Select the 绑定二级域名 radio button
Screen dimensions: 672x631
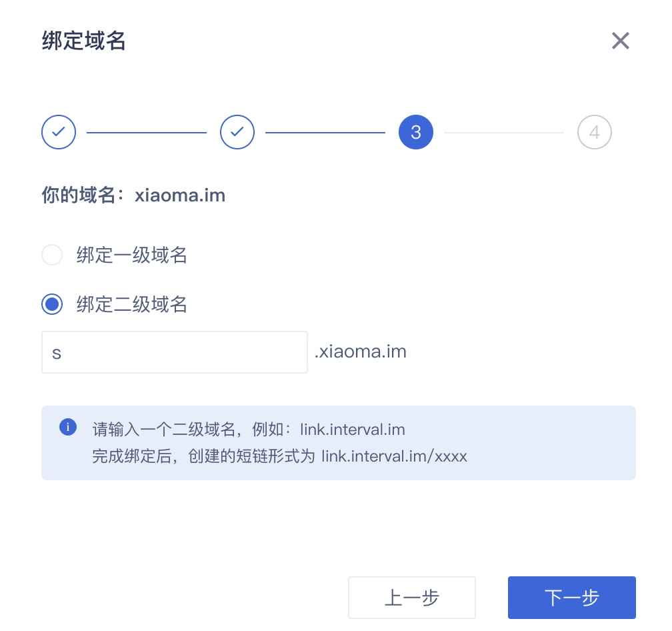(52, 305)
